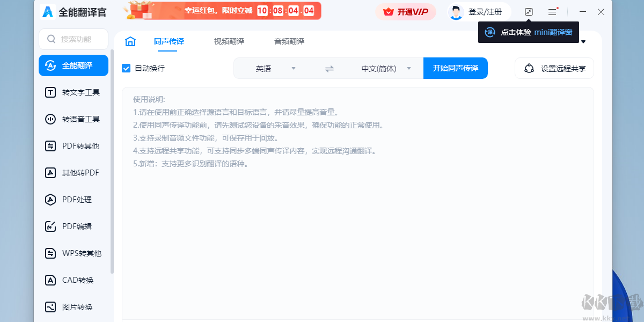The height and width of the screenshot is (322, 644).
Task: Select the 图片转换 tool
Action: click(x=74, y=306)
